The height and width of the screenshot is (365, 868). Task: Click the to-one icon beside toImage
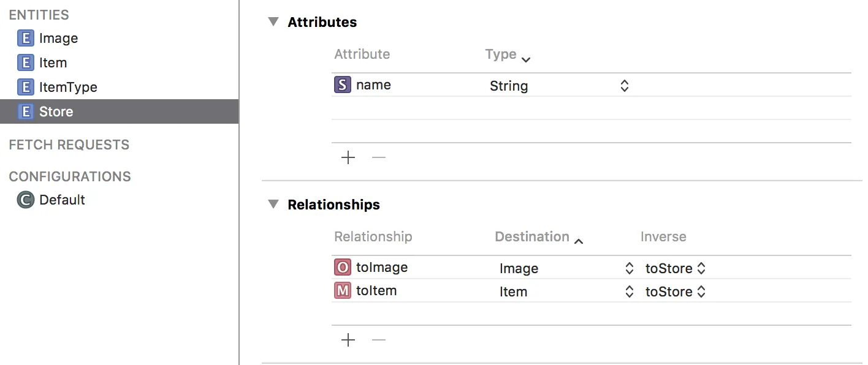(342, 268)
